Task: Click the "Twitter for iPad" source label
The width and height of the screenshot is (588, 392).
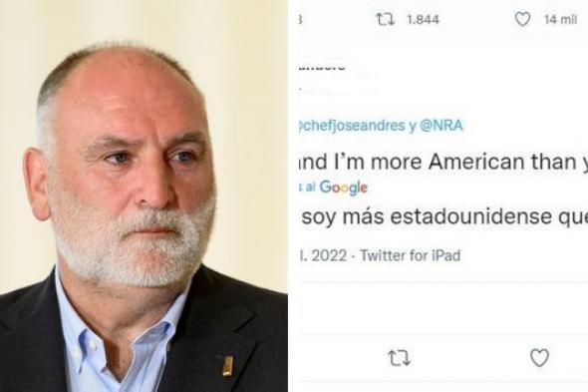Action: tap(410, 255)
